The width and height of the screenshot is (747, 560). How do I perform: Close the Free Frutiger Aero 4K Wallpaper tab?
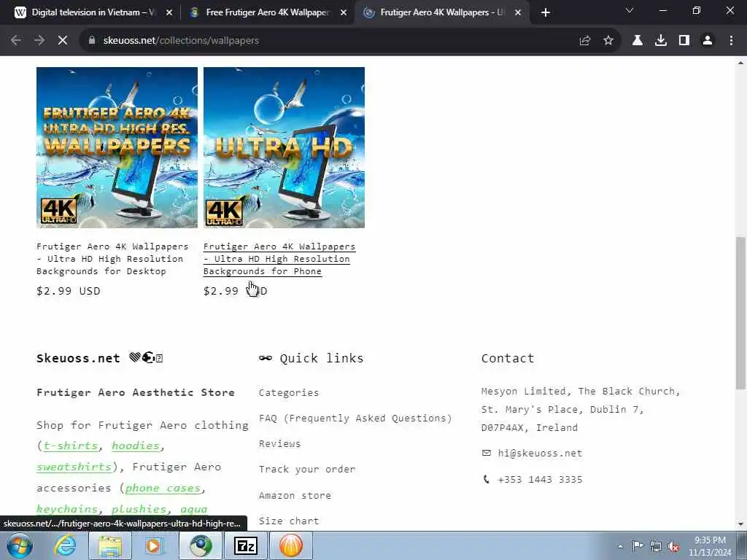point(344,13)
